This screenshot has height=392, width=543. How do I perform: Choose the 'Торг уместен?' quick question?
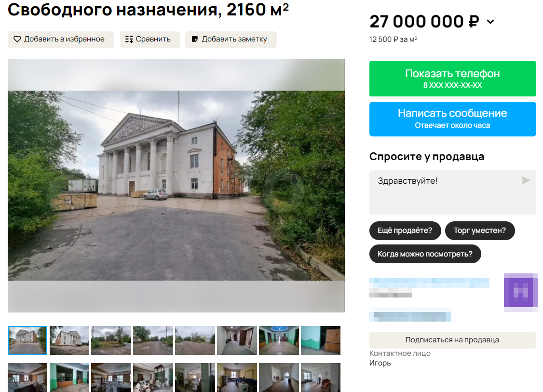point(480,230)
